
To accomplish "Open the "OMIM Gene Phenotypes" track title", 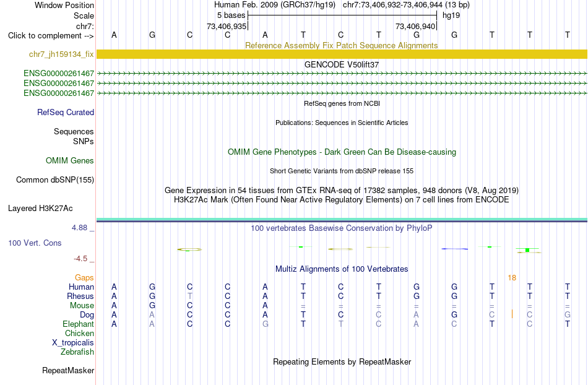I will (x=342, y=152).
